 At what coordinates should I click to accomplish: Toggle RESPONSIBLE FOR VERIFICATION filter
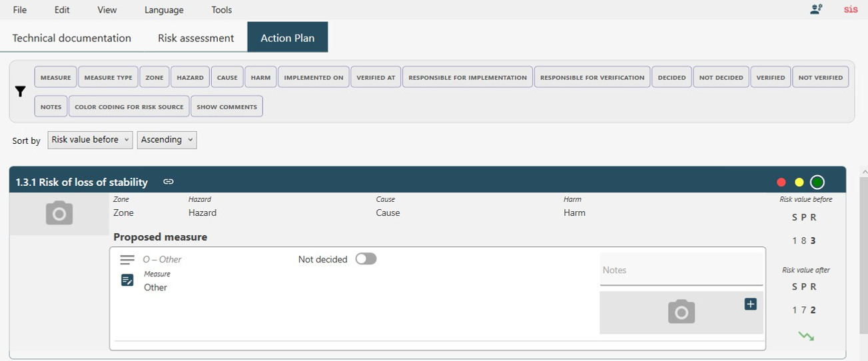pos(592,77)
